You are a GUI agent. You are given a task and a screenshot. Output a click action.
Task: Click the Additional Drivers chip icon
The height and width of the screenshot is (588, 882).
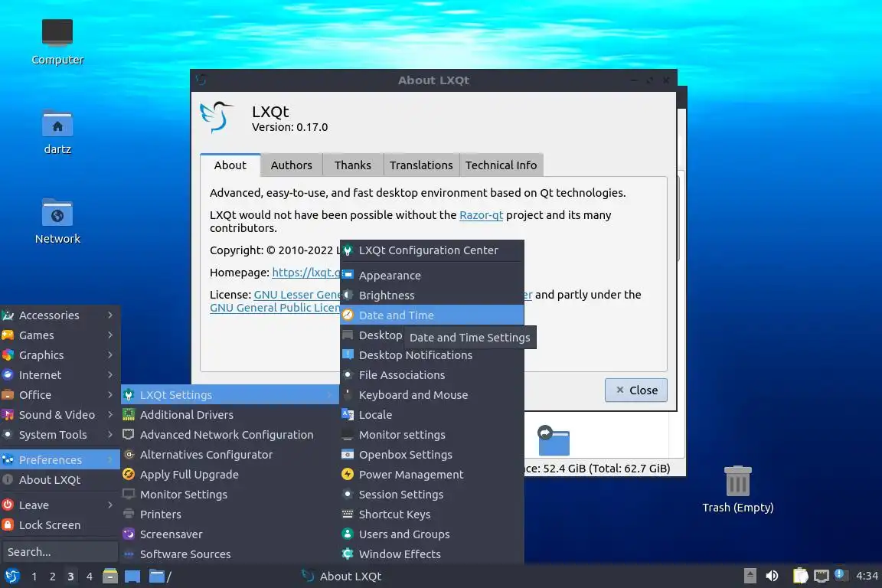click(x=129, y=415)
